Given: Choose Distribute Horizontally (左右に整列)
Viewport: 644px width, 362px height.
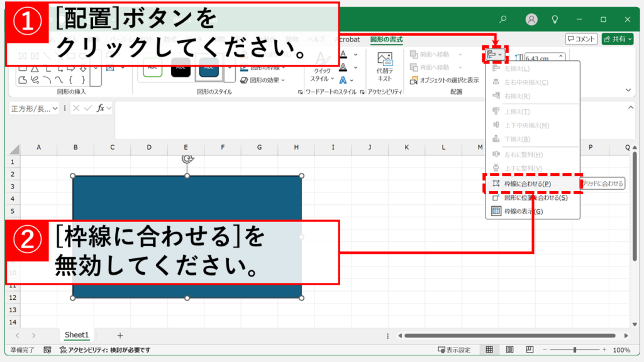Looking at the screenshot, I should 533,155.
